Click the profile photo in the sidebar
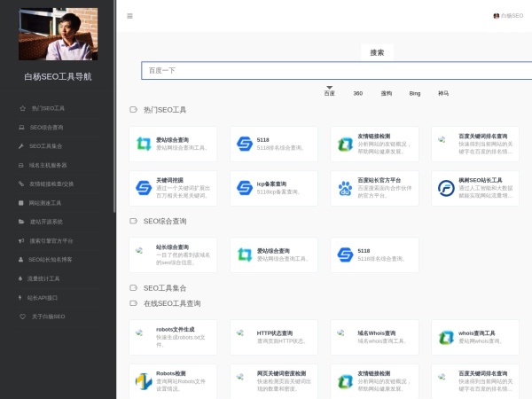This screenshot has width=532, height=399. pyautogui.click(x=58, y=34)
